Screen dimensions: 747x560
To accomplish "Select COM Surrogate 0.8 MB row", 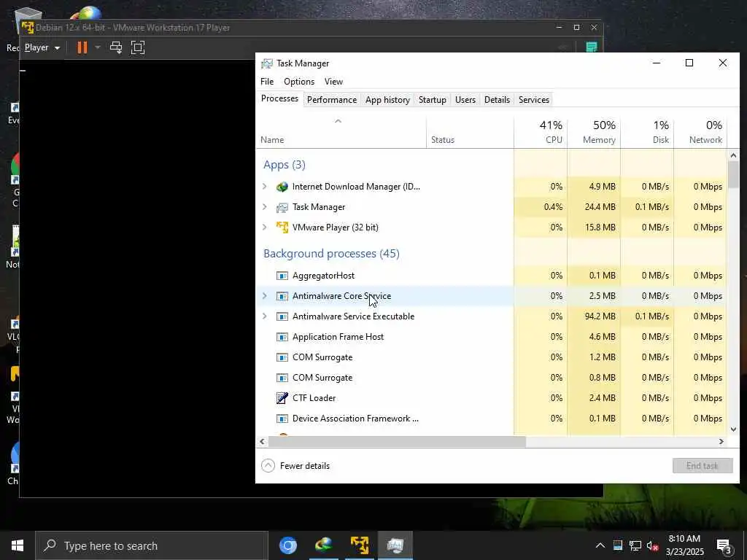I will click(492, 378).
